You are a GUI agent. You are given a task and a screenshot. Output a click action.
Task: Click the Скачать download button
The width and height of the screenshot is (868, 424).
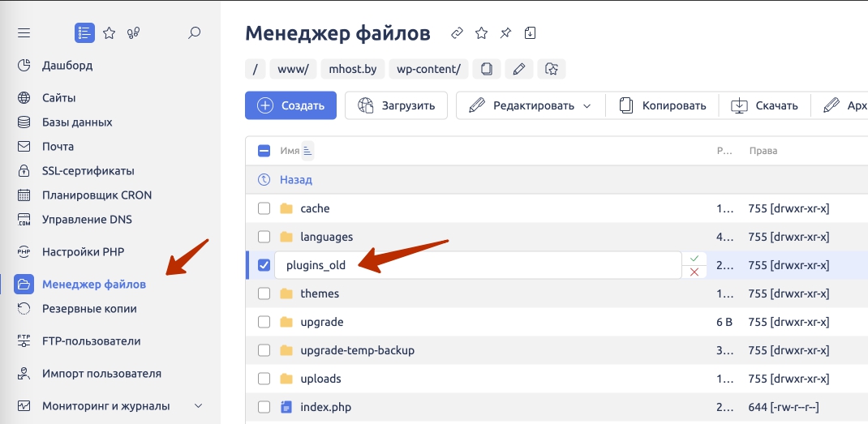(764, 105)
